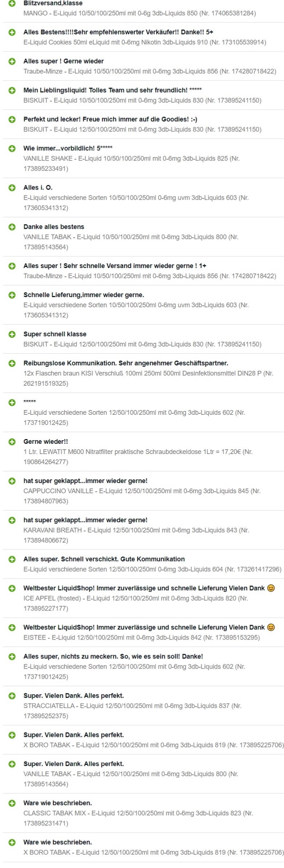284x868 pixels.
Task: Click green plus icon beside 'Danke alles bestens'
Action: tap(12, 227)
